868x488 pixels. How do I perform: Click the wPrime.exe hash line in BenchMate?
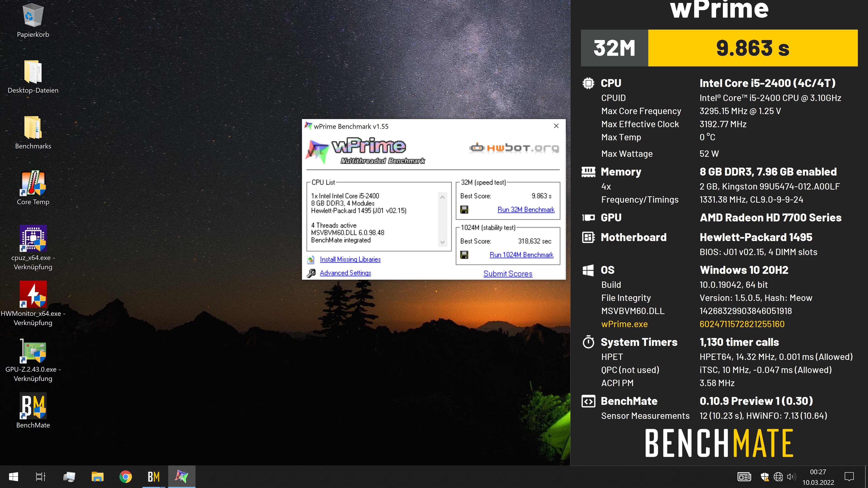(693, 324)
